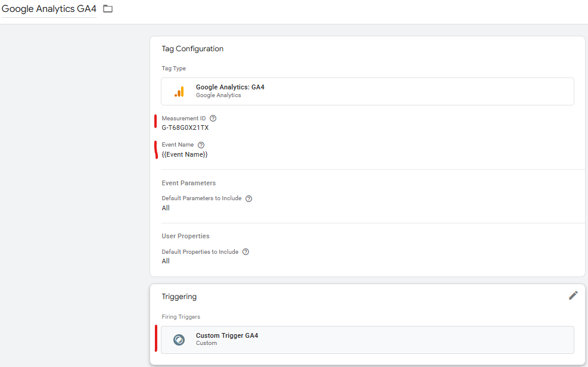Edit Triggering using the pencil icon

coord(573,296)
